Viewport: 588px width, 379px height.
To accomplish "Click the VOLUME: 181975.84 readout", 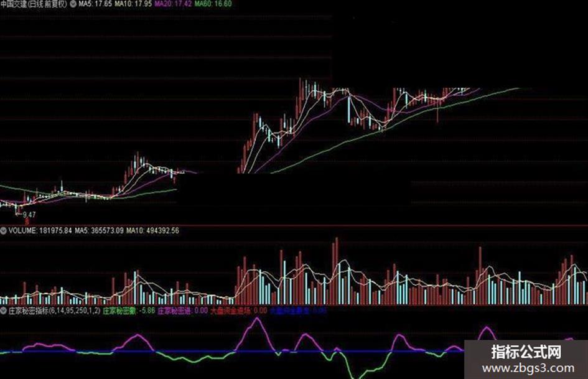I will point(40,230).
